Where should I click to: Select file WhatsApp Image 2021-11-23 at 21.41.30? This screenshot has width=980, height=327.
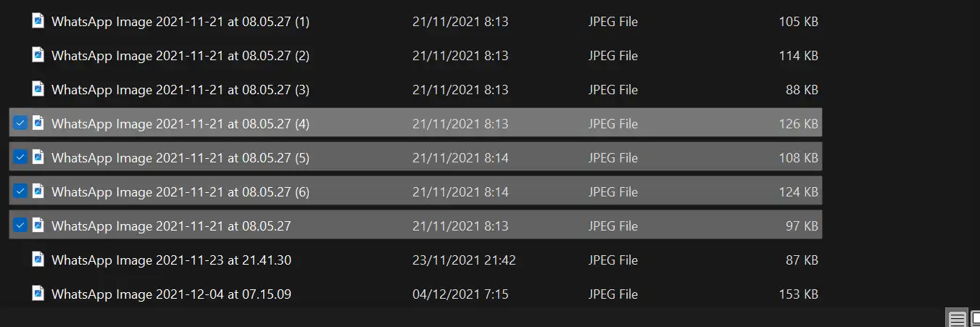tap(171, 260)
